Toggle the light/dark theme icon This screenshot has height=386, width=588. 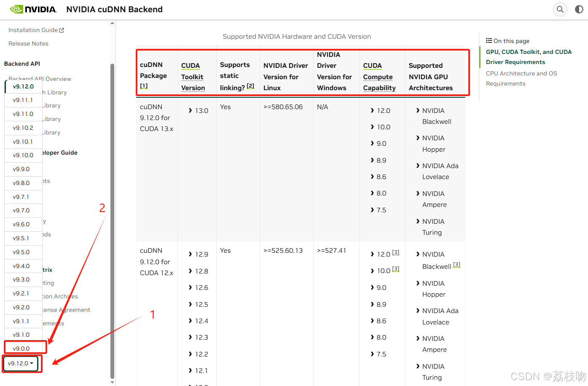tap(579, 9)
